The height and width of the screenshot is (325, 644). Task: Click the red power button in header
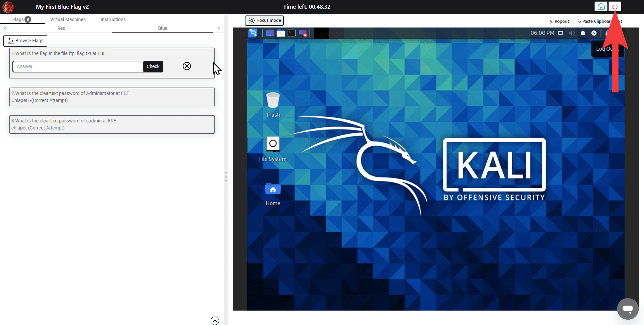pyautogui.click(x=615, y=7)
